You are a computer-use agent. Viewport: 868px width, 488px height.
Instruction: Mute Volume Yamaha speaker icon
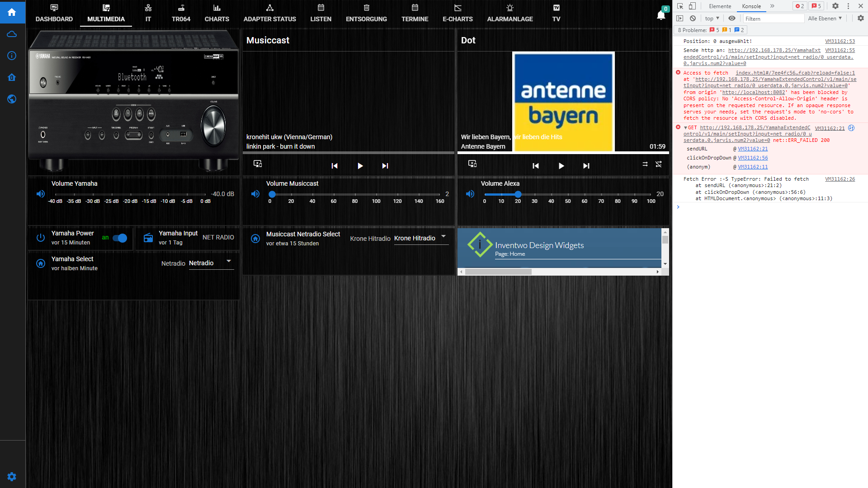tap(41, 194)
